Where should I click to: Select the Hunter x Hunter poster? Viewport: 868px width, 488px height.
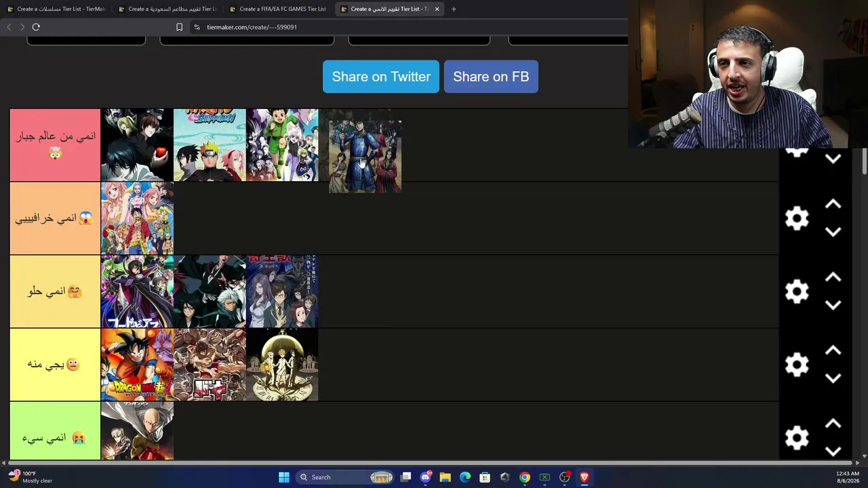[282, 145]
